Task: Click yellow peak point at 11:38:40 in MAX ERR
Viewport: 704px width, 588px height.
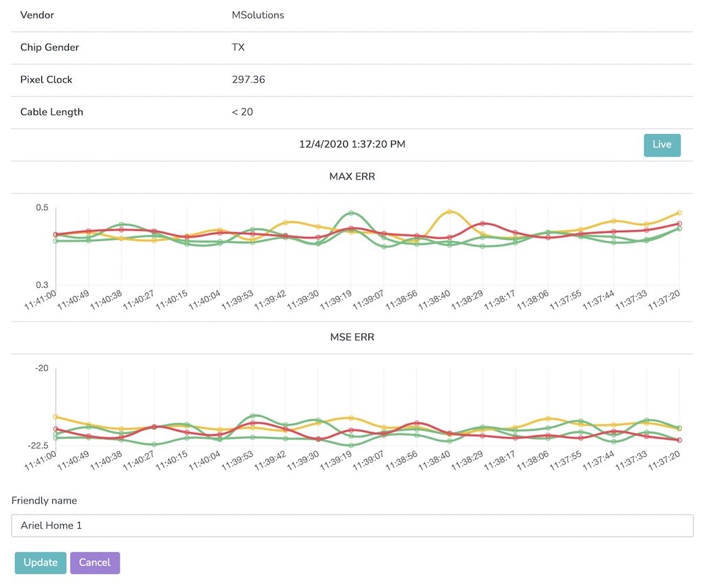Action: point(450,212)
